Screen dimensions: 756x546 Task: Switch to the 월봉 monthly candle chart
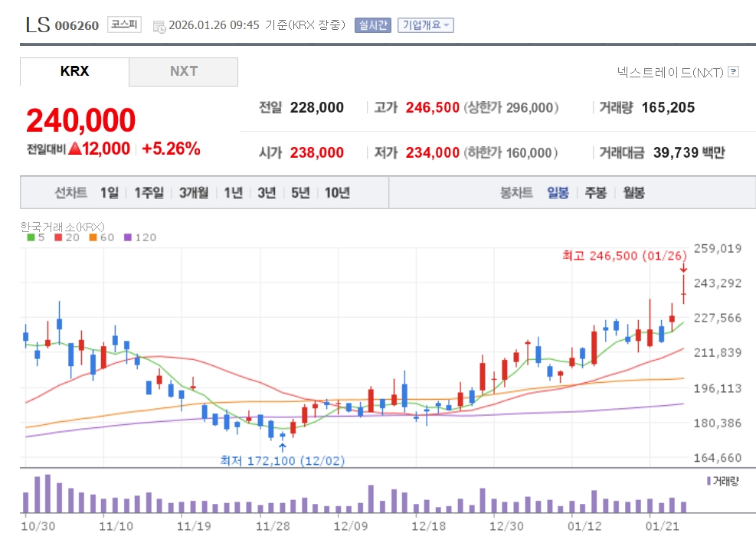[633, 193]
